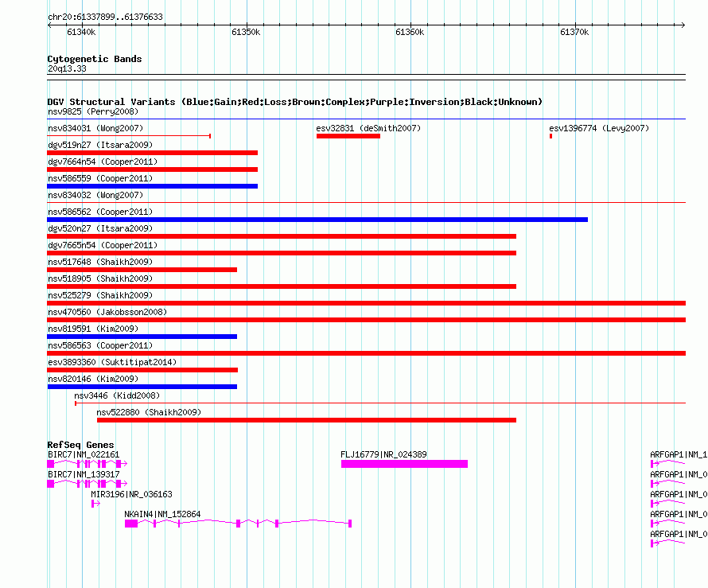This screenshot has height=588, width=708.
Task: Click the nsv586559 (Cooper2011) label
Action: coord(100,178)
